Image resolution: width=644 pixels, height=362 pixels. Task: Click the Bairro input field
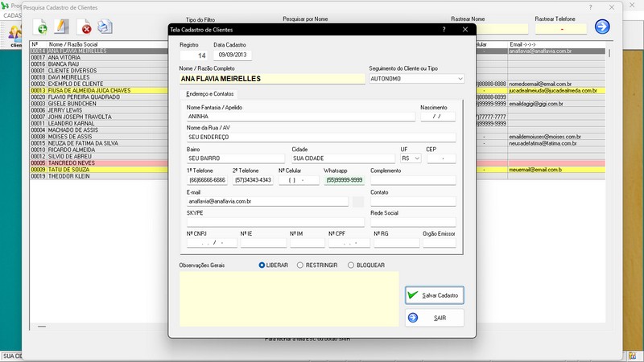[235, 158]
